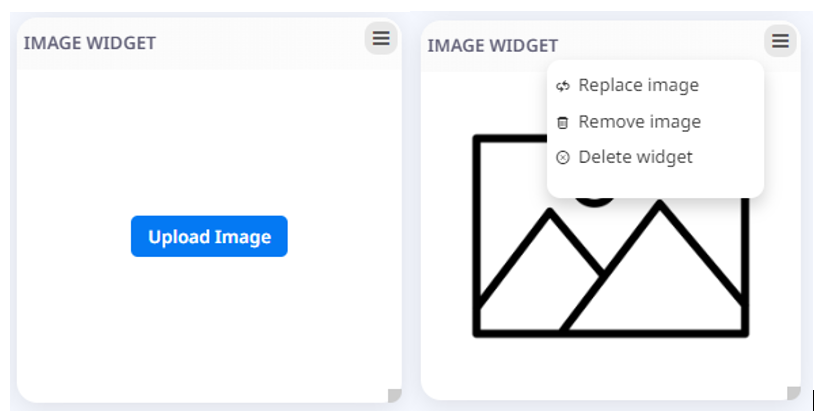Viewport: 822px width, 418px height.
Task: Click empty header space of the left widget
Action: (x=259, y=43)
